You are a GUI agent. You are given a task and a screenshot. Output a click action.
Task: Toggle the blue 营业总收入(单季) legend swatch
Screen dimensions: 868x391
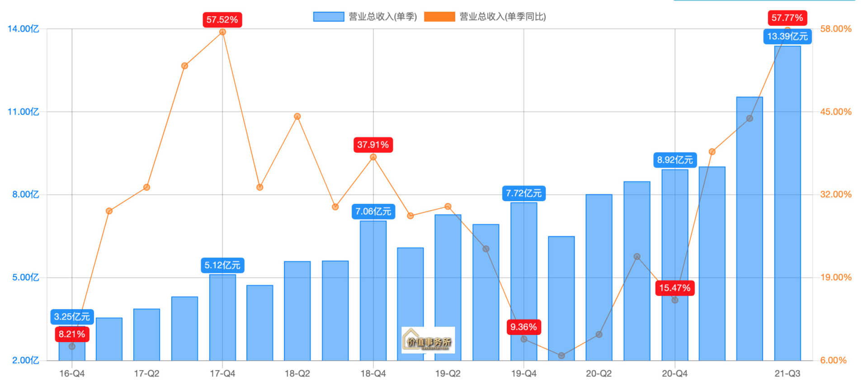[329, 17]
